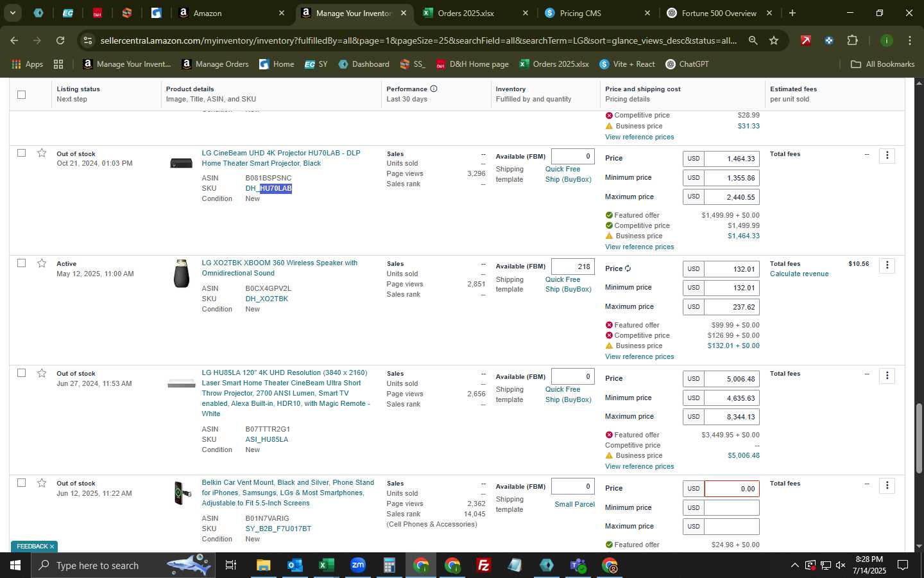Favorite the Belkin Car Vent Mount star
This screenshot has height=578, width=924.
tap(42, 483)
